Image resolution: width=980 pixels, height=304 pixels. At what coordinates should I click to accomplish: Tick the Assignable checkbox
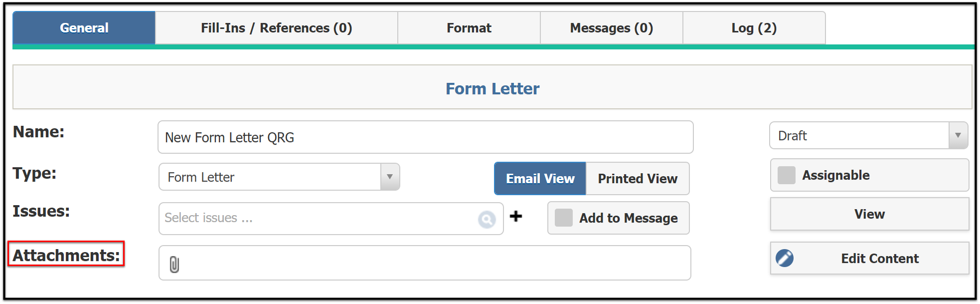787,175
